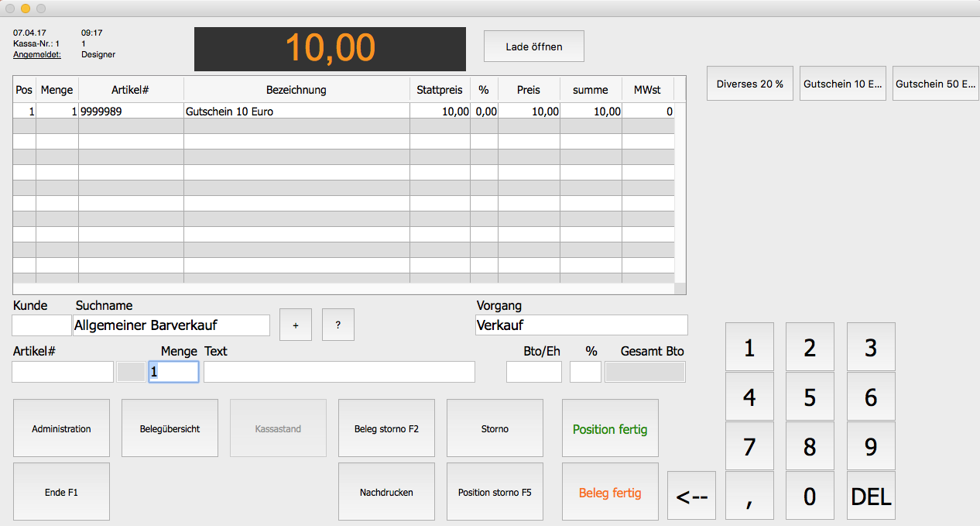This screenshot has width=980, height=526.
Task: Tap keypad digit 4
Action: tap(749, 397)
